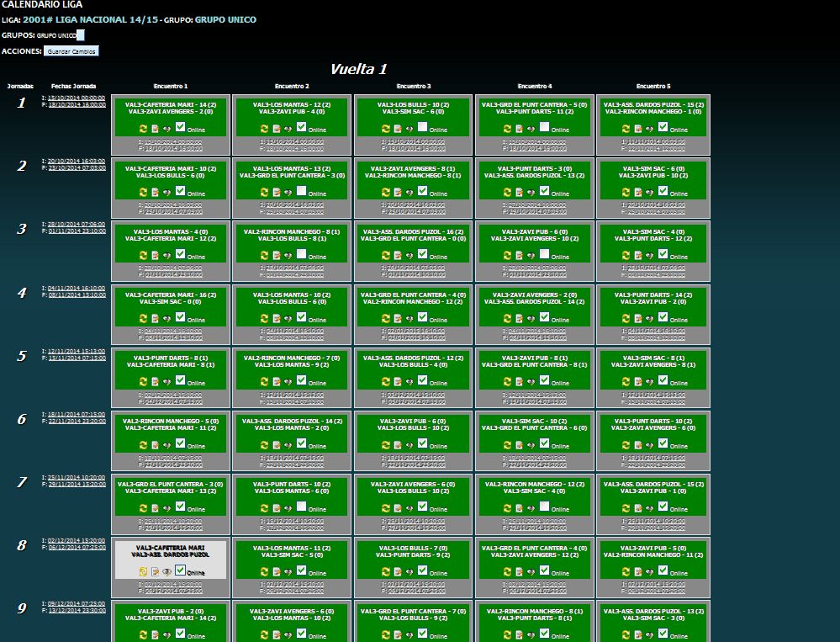Click eye icon for Los Bulls vs Sim Sac match
The image size is (840, 642).
point(409,129)
